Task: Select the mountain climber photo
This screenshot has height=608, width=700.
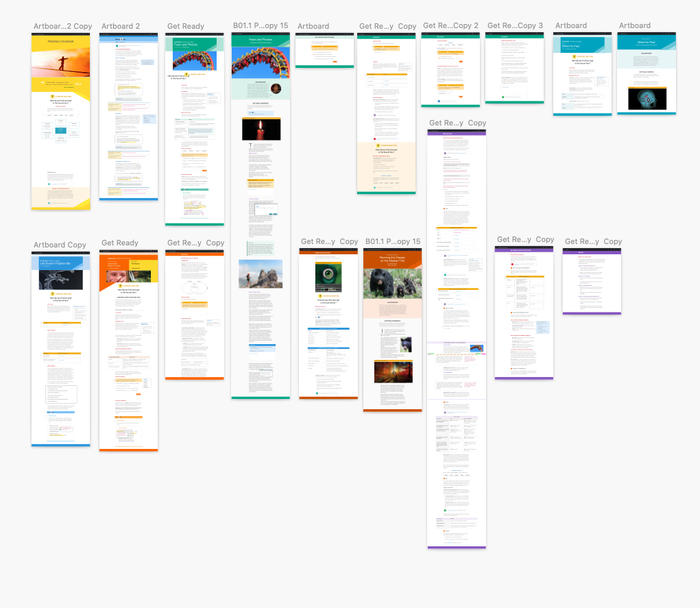Action: pyautogui.click(x=261, y=273)
